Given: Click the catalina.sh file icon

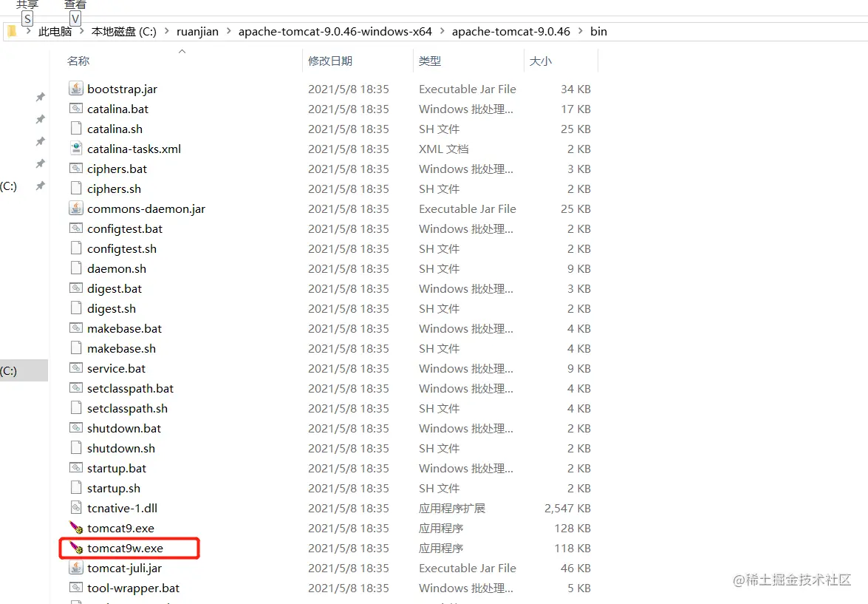Looking at the screenshot, I should (76, 129).
